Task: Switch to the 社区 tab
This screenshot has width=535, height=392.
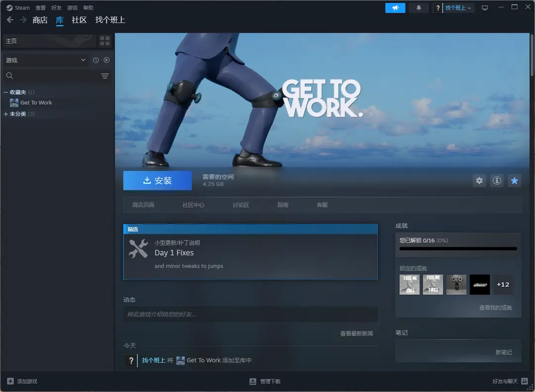Action: point(79,20)
